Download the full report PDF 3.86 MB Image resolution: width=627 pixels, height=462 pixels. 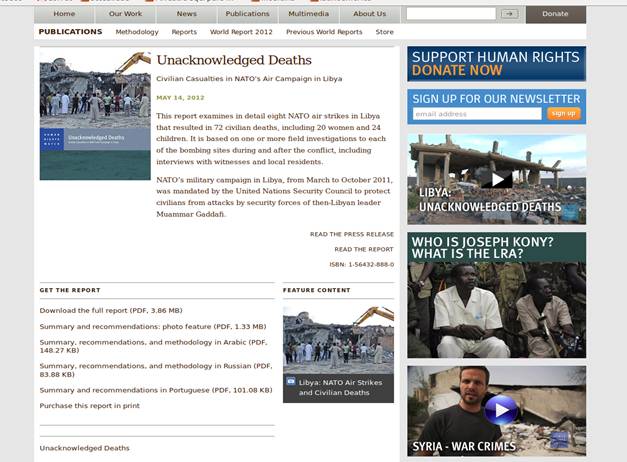pos(111,310)
